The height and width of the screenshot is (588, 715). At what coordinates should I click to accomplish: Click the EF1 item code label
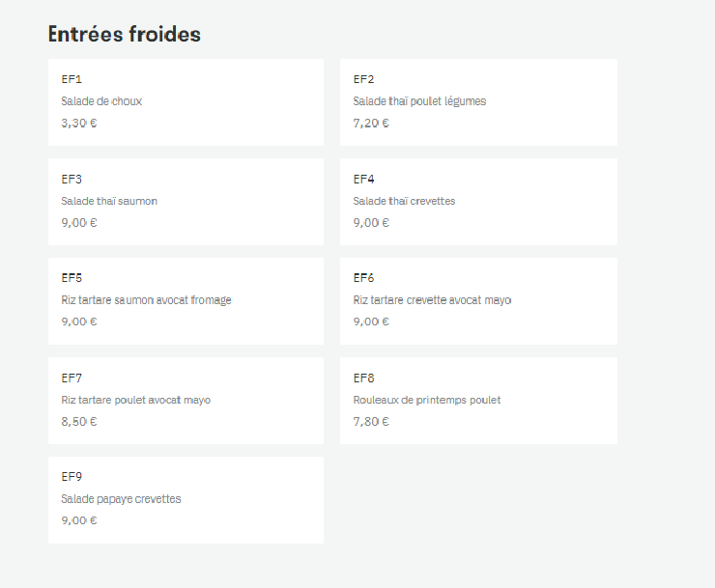point(71,79)
